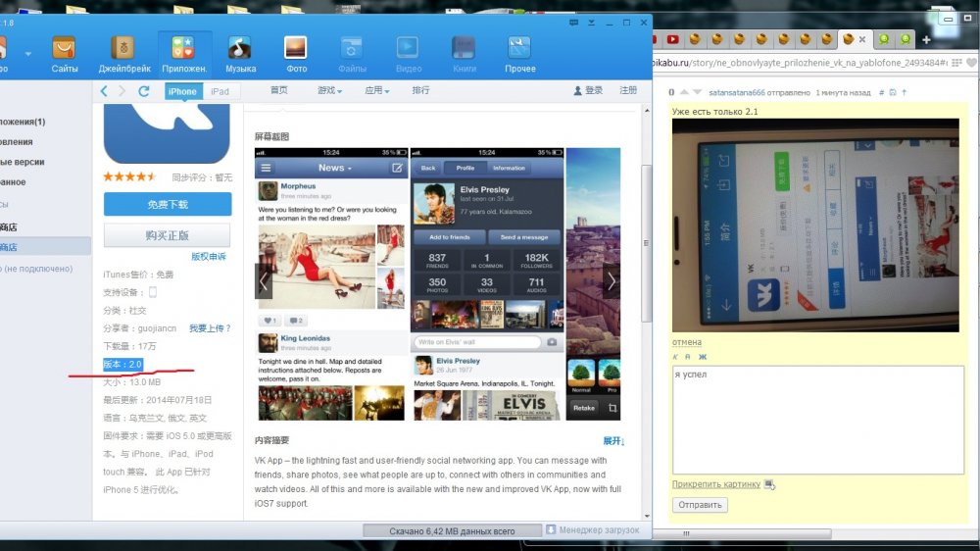Switch to the YouTube browser tab
The width and height of the screenshot is (980, 551).
[x=673, y=39]
